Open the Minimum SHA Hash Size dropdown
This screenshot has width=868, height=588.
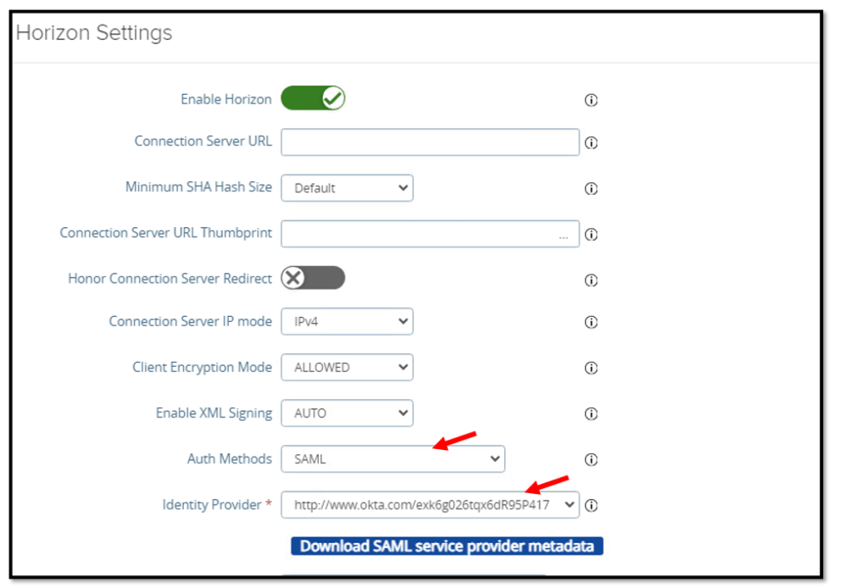[x=347, y=188]
